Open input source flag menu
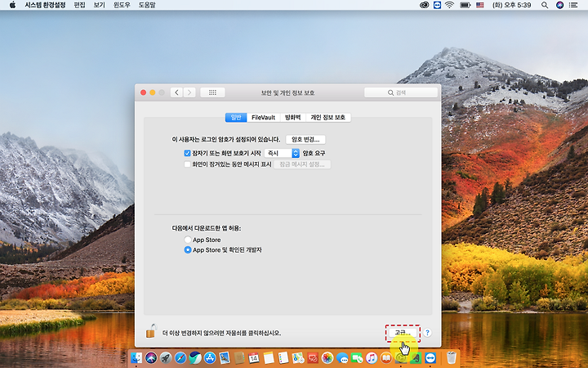The width and height of the screenshot is (588, 368). click(x=480, y=5)
